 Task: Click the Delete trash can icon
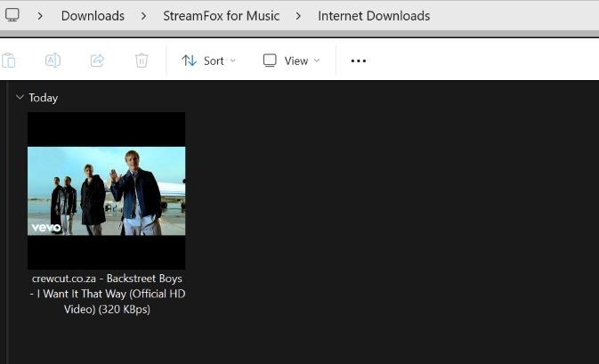click(x=142, y=61)
